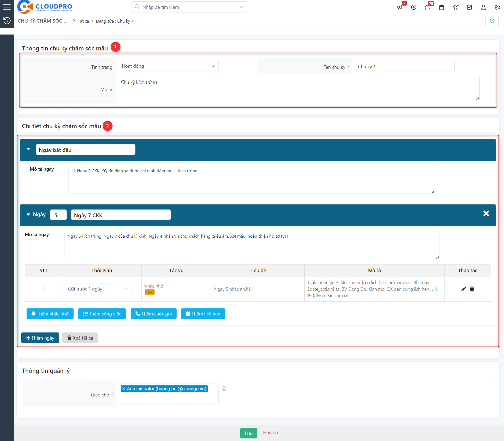
Task: Focus the Tên chu kỳ input field
Action: 405,66
